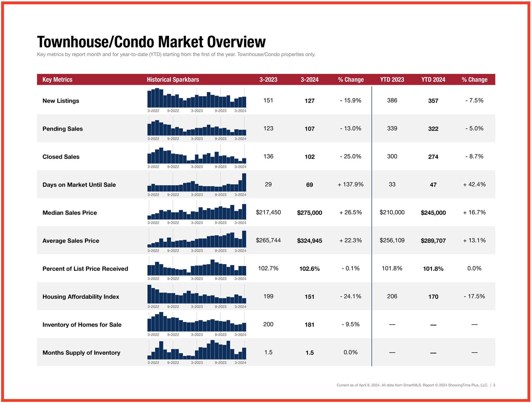Click New Listings 3-2023 value 151
This screenshot has height=403, width=532.
click(x=268, y=100)
